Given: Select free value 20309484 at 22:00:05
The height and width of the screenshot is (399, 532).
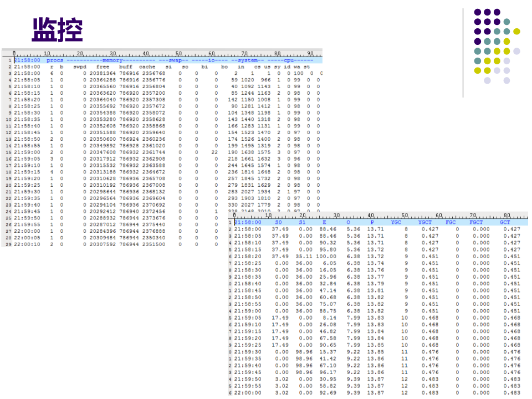Looking at the screenshot, I should tap(103, 238).
